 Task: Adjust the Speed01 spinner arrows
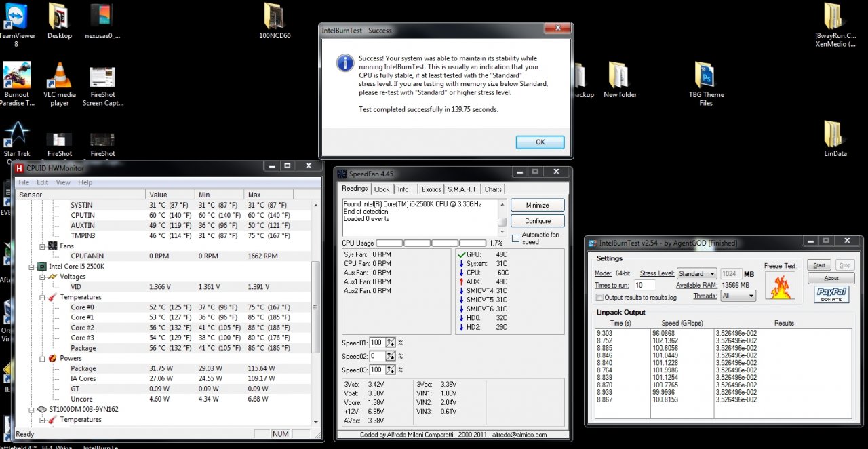point(392,343)
